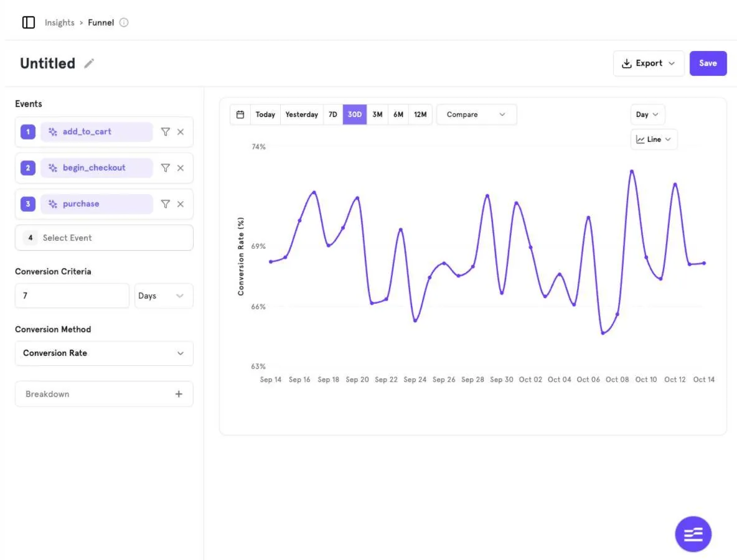Select the begin_checkout event chip
Screen dimensions: 737x560
(x=96, y=168)
